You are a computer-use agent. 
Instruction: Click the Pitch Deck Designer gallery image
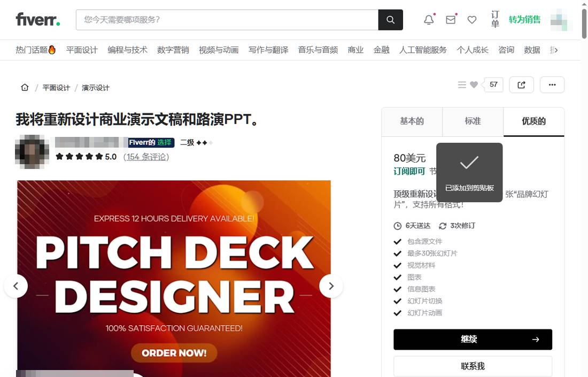174,279
